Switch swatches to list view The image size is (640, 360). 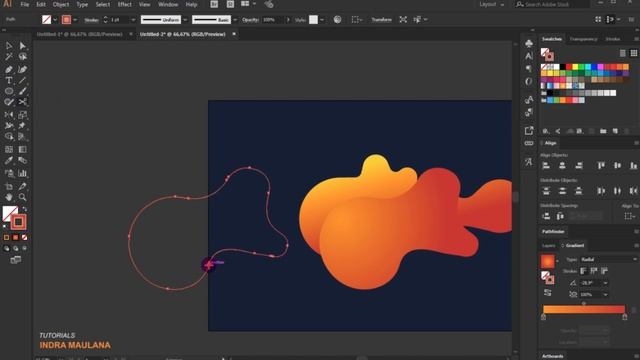[x=622, y=53]
